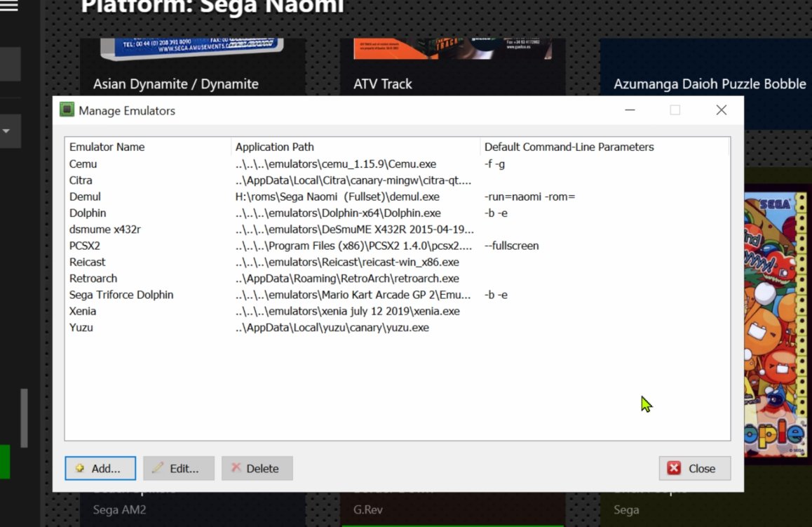Image resolution: width=812 pixels, height=527 pixels.
Task: Expand the dropdown arrow in LaunchBox sidebar
Action: coord(6,131)
